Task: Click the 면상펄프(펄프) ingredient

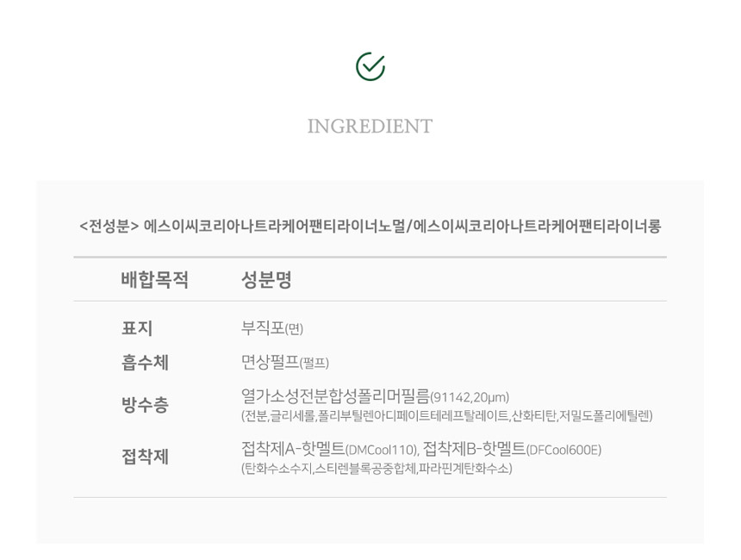Action: 284,363
